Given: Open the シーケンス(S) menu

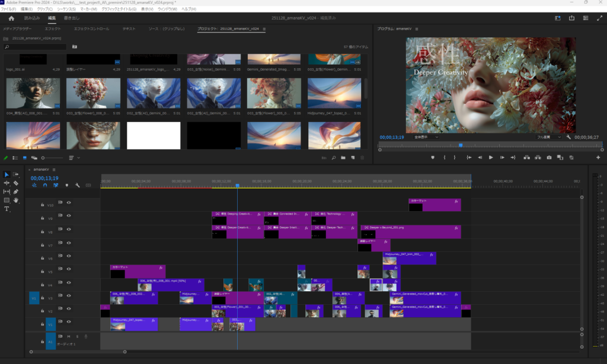Looking at the screenshot, I should click(x=64, y=9).
